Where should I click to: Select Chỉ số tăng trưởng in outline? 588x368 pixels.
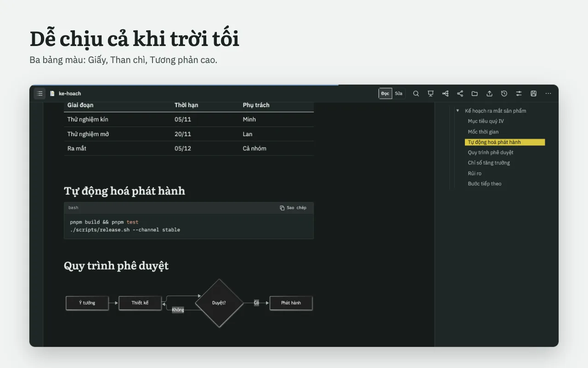click(489, 163)
